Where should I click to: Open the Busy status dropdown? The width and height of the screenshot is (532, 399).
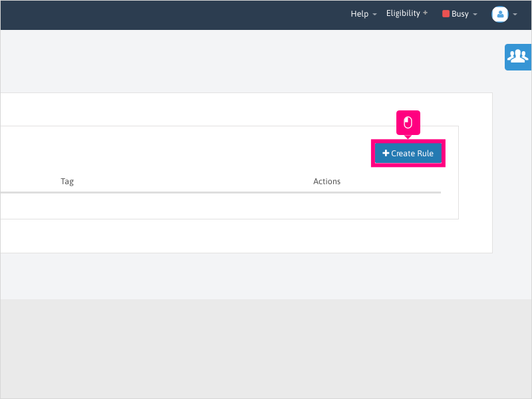click(x=460, y=14)
